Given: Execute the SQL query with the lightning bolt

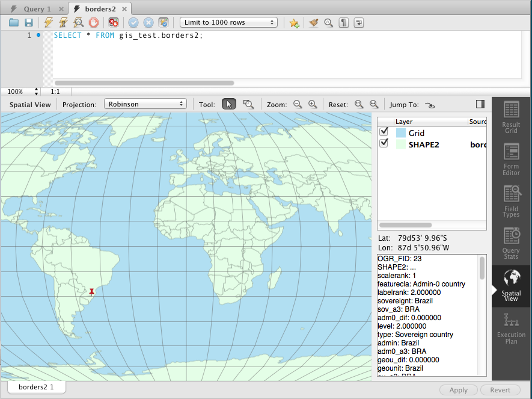Looking at the screenshot, I should pyautogui.click(x=49, y=22).
